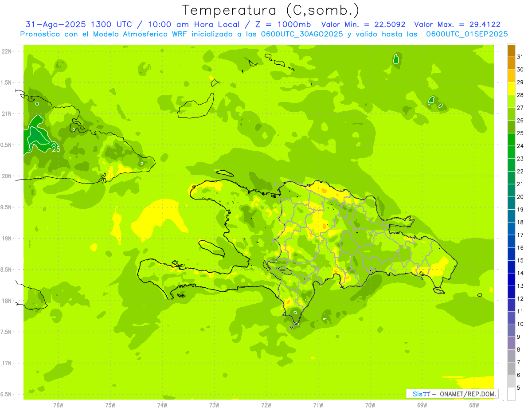This screenshot has height=411, width=532.
Task: Click the "15" colorbar label
Action: coord(520,261)
